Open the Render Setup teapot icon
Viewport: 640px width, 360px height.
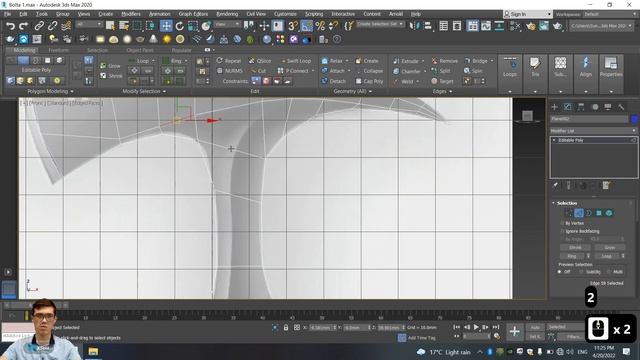point(530,26)
